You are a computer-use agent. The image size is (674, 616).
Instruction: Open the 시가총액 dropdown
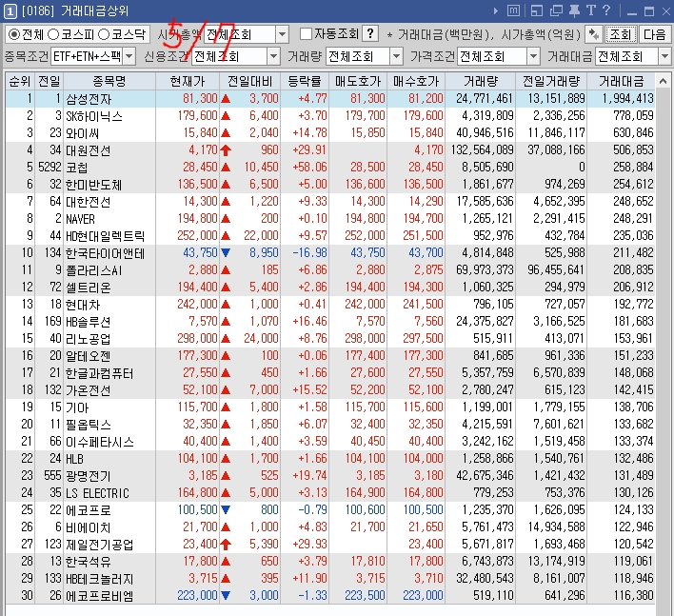[x=282, y=34]
